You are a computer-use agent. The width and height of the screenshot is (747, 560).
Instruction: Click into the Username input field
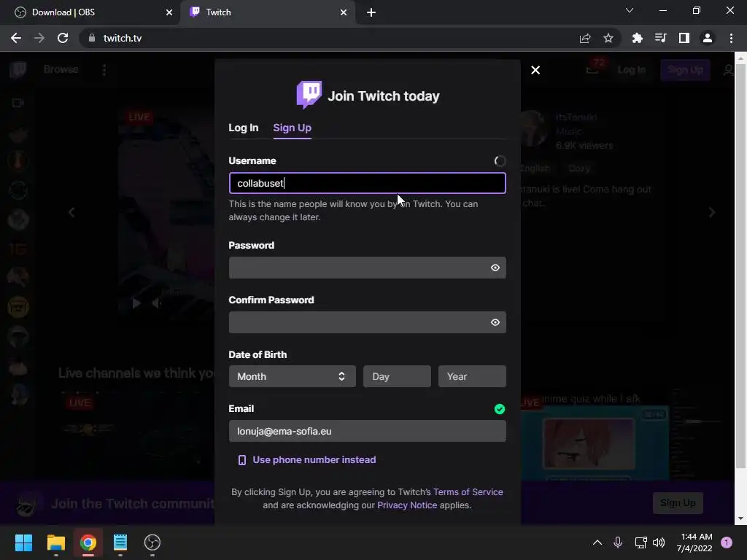[368, 183]
